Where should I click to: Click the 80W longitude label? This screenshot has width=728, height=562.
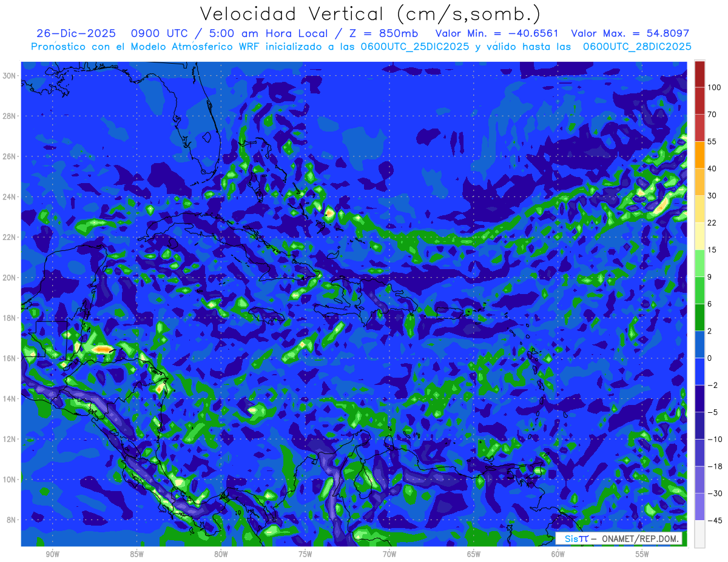click(x=221, y=555)
